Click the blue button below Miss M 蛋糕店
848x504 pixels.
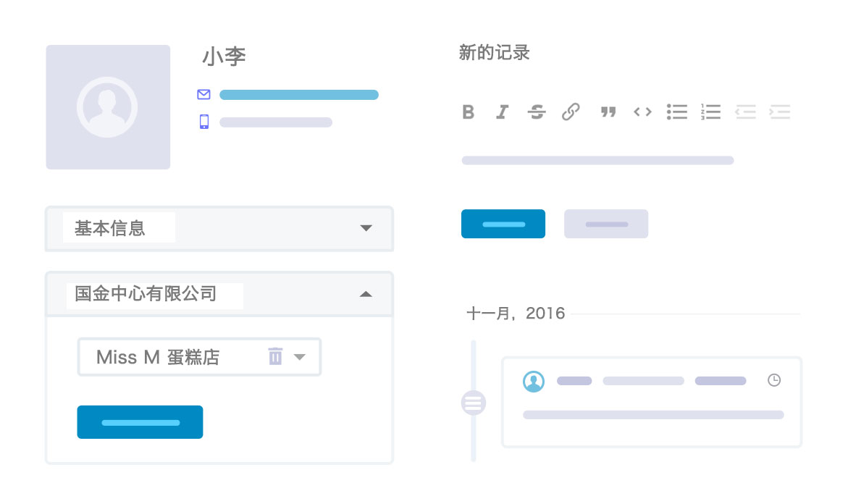point(140,422)
